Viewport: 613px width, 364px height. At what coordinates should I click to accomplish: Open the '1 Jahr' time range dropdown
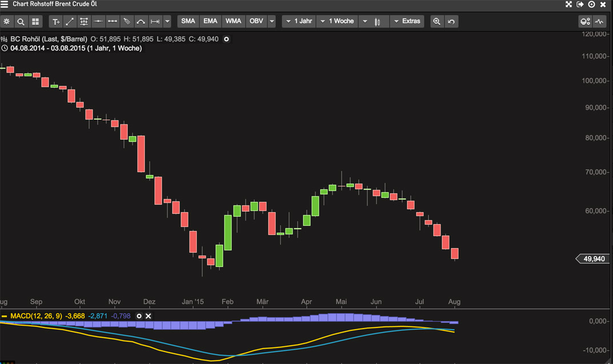(299, 21)
